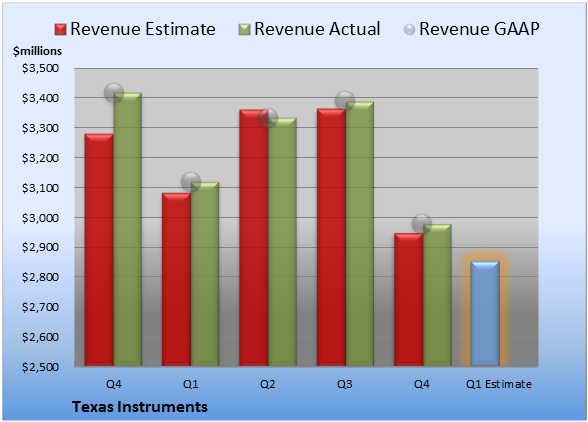Click the '$3,300' axis value
Screen dimensions: 588x422
[x=40, y=128]
